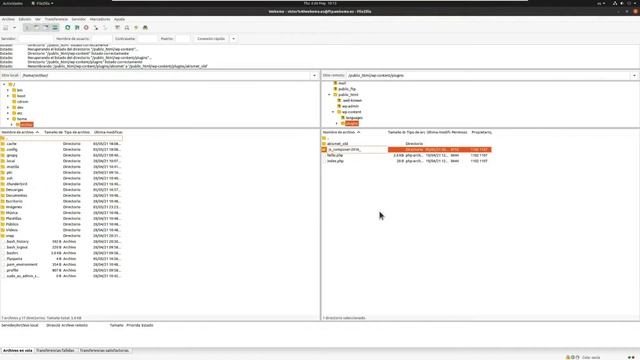Sort local list by Nombre de archivo

pos(20,132)
